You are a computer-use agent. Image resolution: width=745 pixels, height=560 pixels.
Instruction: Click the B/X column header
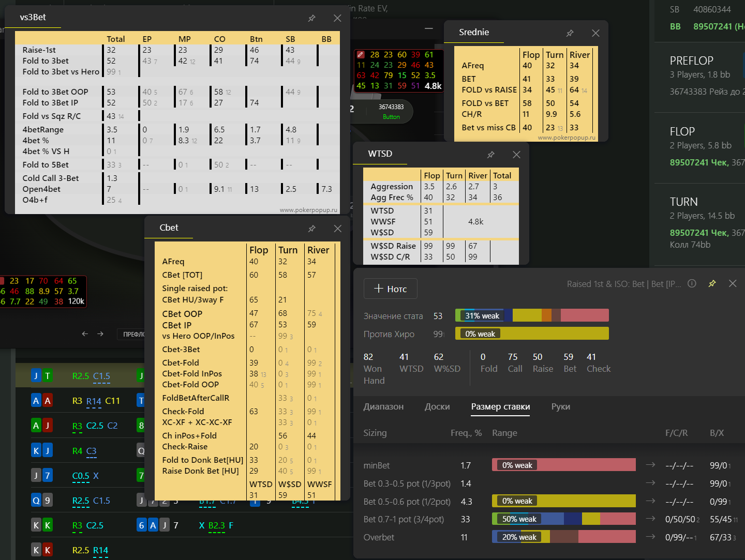(x=717, y=433)
